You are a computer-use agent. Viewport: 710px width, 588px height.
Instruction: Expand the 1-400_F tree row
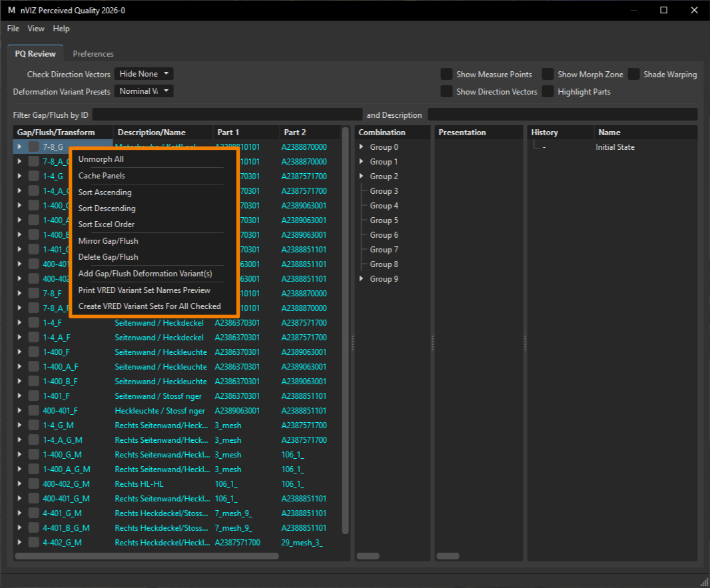tap(19, 352)
